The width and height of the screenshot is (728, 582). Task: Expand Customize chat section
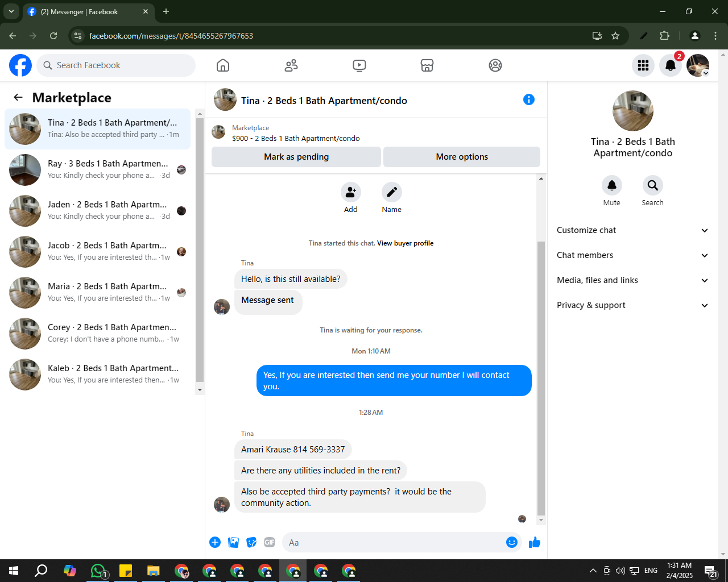[632, 230]
